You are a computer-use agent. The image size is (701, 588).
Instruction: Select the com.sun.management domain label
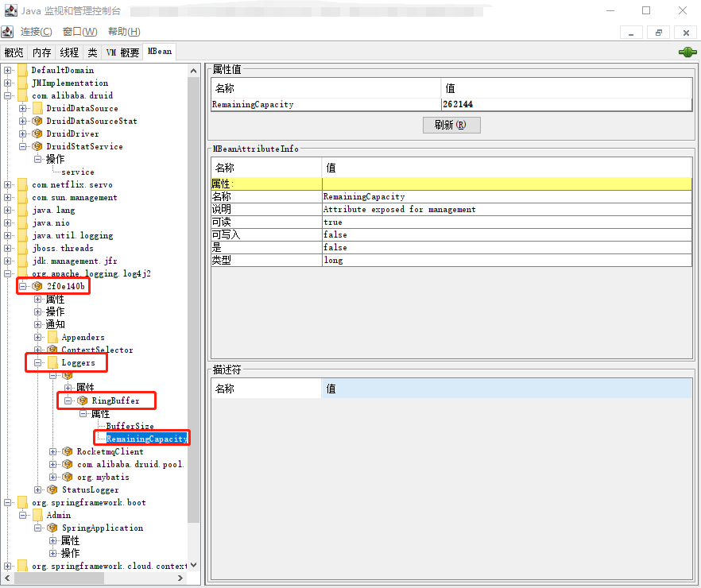click(x=74, y=198)
